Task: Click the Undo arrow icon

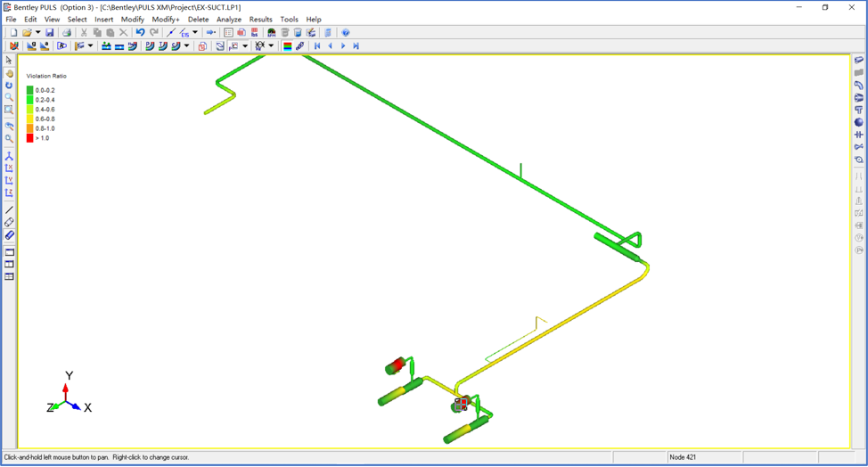Action: [140, 33]
